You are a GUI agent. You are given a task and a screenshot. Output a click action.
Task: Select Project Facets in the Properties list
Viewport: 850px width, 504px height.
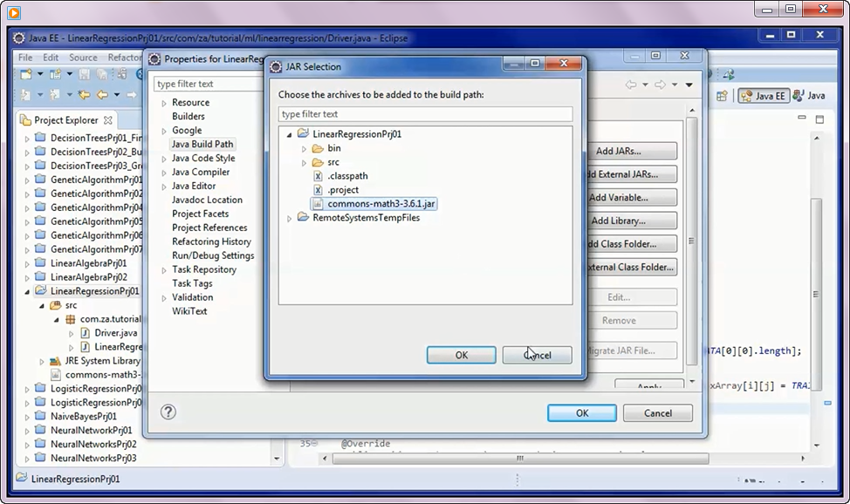(200, 214)
